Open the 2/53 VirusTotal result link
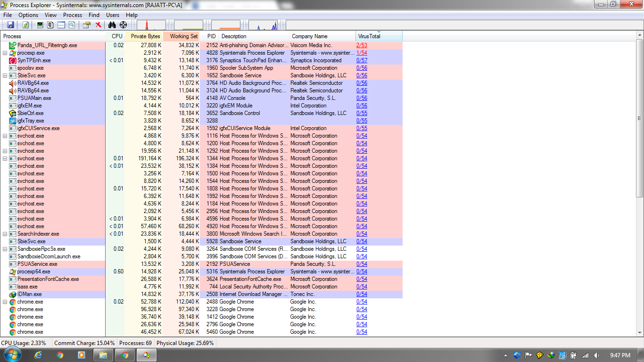644x362 pixels. [362, 45]
